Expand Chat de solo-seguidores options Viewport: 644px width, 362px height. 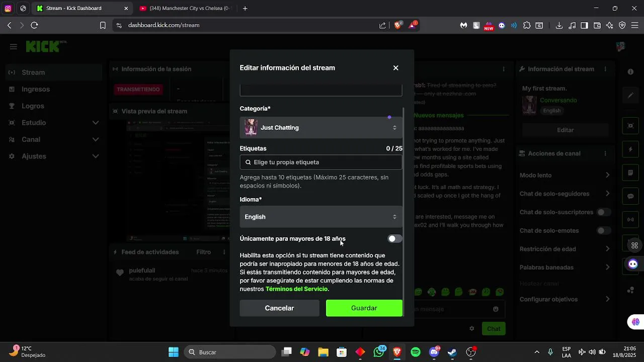(x=607, y=194)
